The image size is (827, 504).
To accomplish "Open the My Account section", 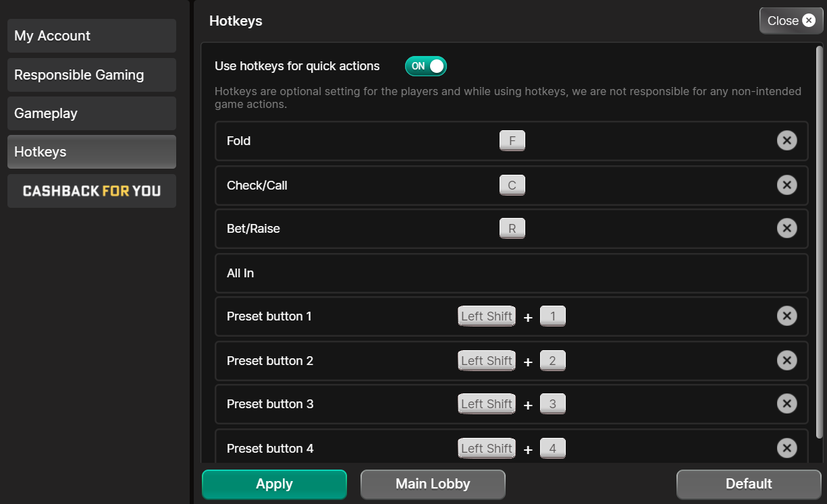I will [91, 36].
